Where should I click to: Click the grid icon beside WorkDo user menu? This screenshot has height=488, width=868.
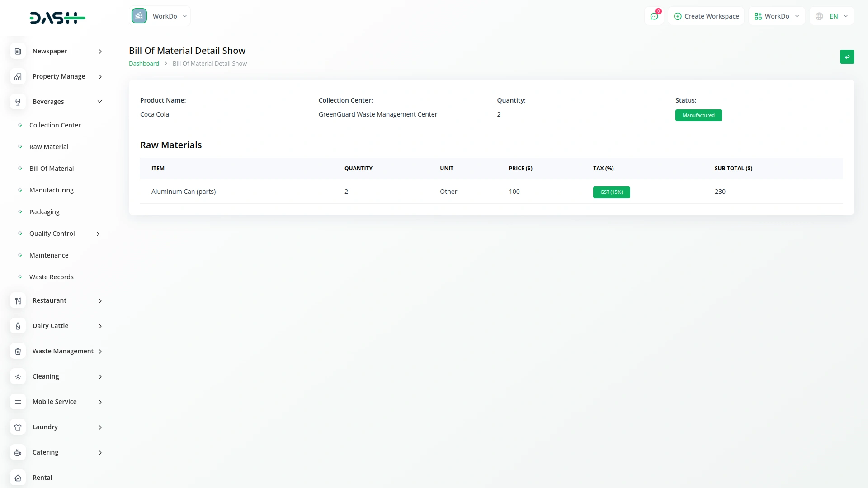tap(758, 16)
